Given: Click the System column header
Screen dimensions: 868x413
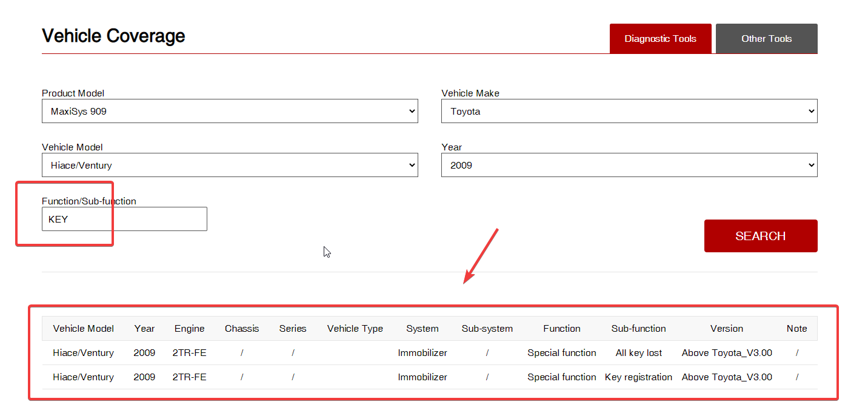Looking at the screenshot, I should [422, 329].
